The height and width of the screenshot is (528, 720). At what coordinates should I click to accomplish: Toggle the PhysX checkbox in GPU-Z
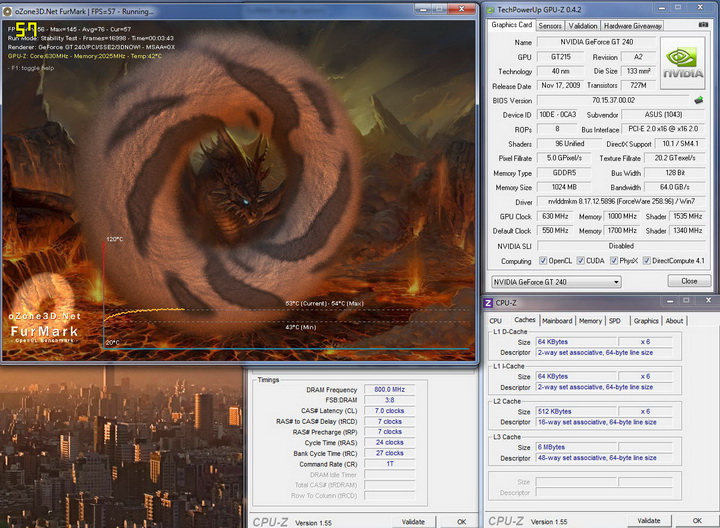(613, 261)
